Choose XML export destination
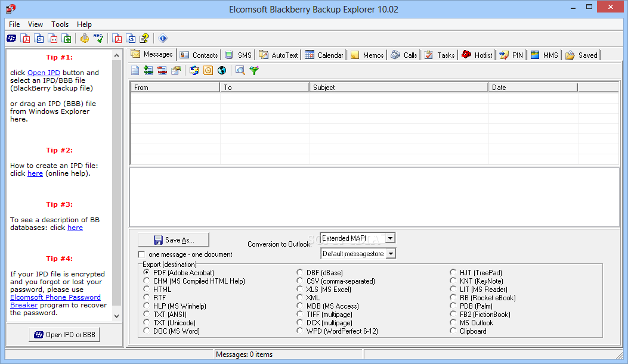Image resolution: width=628 pixels, height=364 pixels. pyautogui.click(x=299, y=298)
